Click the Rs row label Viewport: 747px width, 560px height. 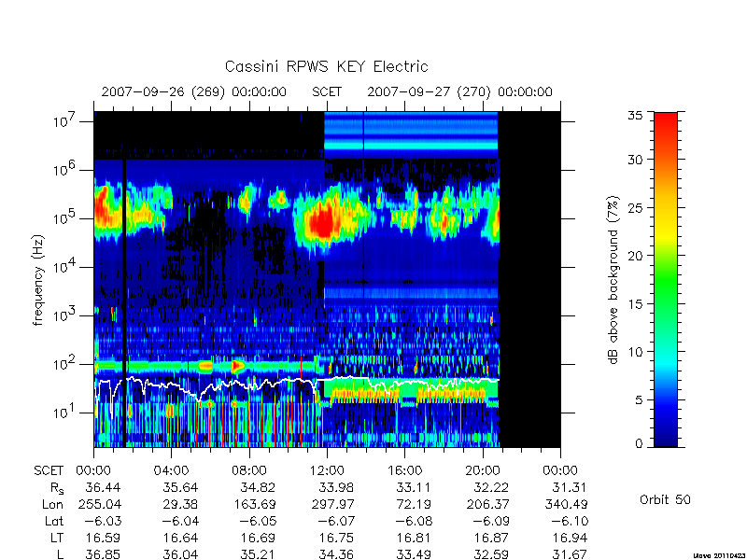57,488
